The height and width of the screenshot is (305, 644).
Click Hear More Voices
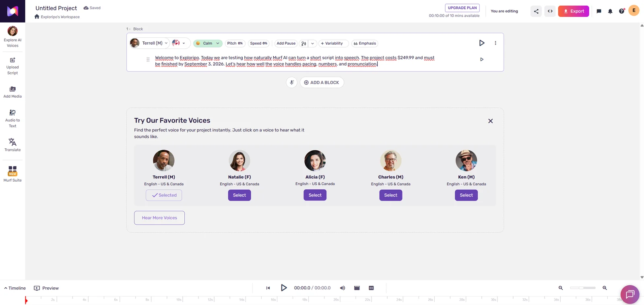(159, 218)
